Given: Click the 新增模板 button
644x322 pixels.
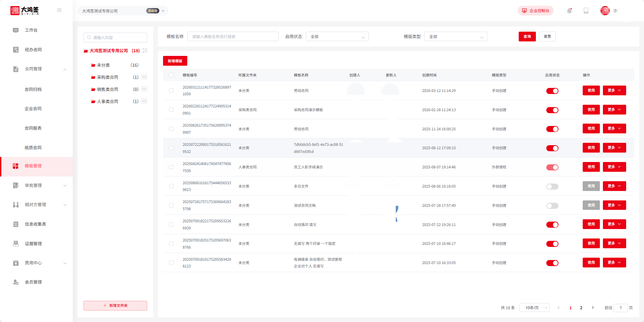Looking at the screenshot, I should [175, 61].
